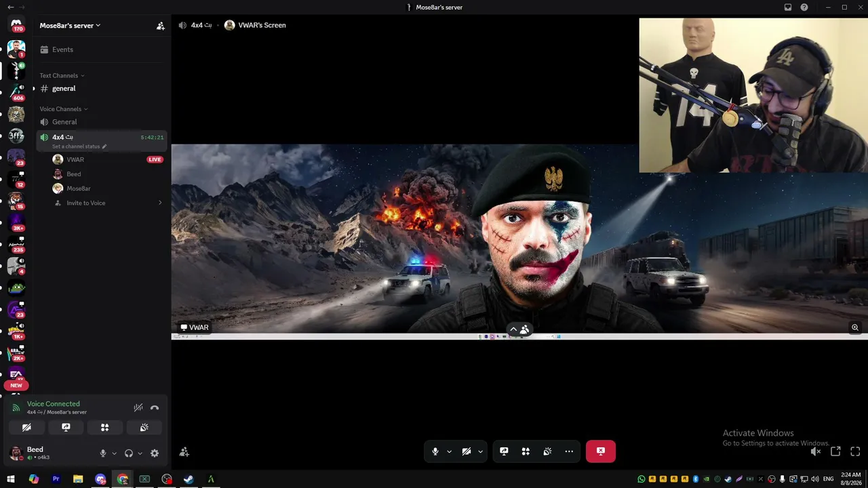Turn on camera from voice panel
868x488 pixels.
[x=26, y=428]
